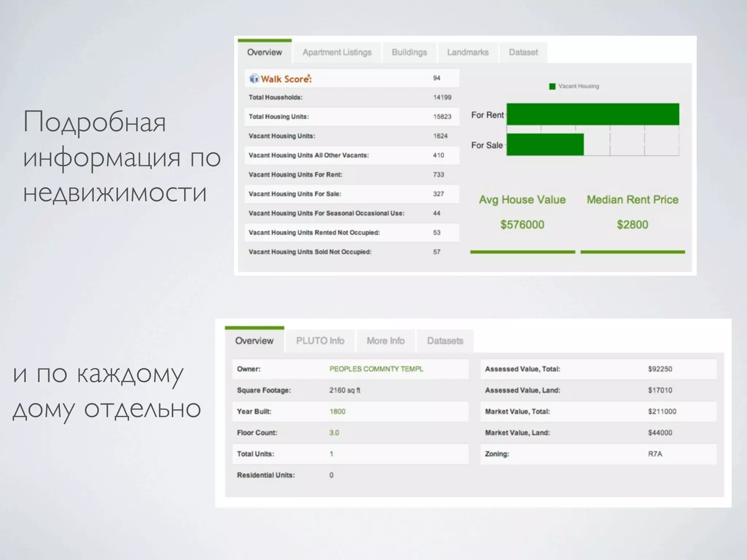The width and height of the screenshot is (747, 560).
Task: Click the Walk Score logo icon
Action: pyautogui.click(x=254, y=78)
